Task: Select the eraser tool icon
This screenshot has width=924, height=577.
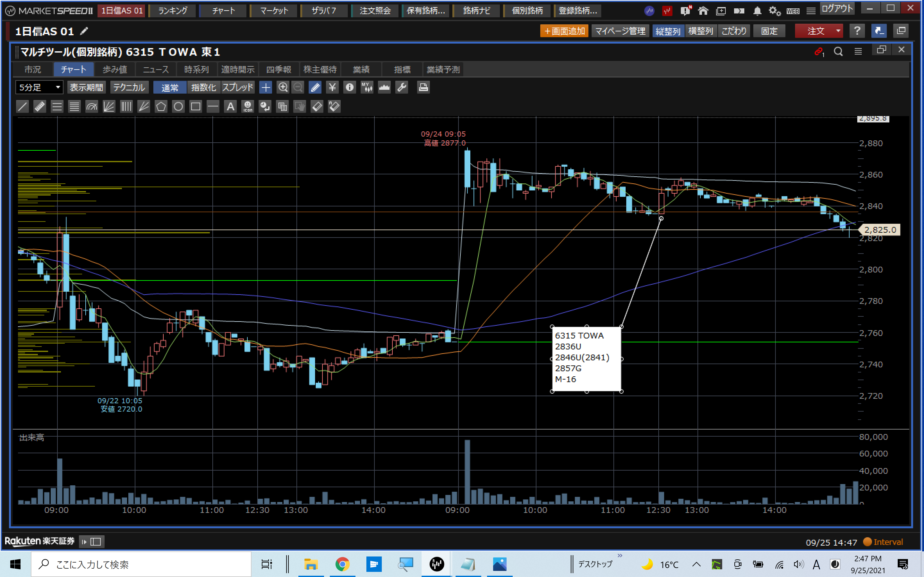Action: tap(317, 106)
